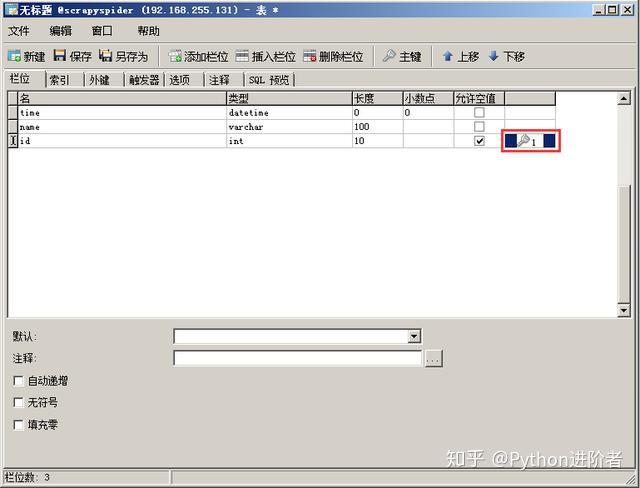Click the 'varchar' type cell
The image size is (640, 488).
pyautogui.click(x=289, y=127)
